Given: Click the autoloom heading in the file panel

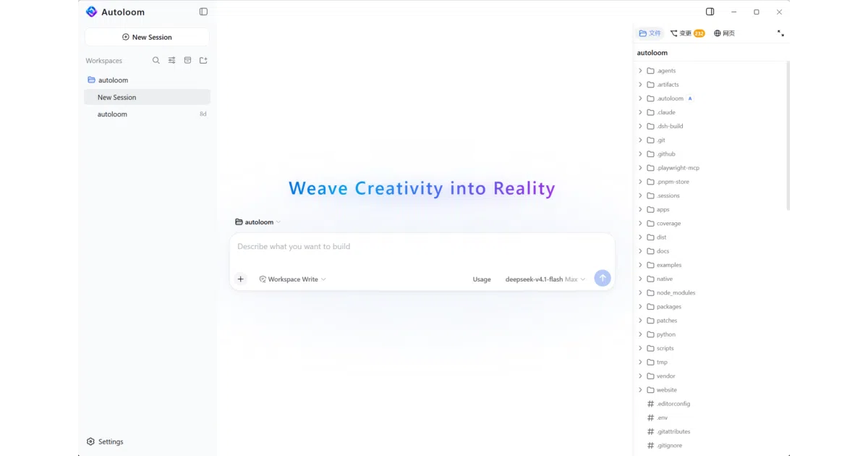Looking at the screenshot, I should (x=652, y=53).
